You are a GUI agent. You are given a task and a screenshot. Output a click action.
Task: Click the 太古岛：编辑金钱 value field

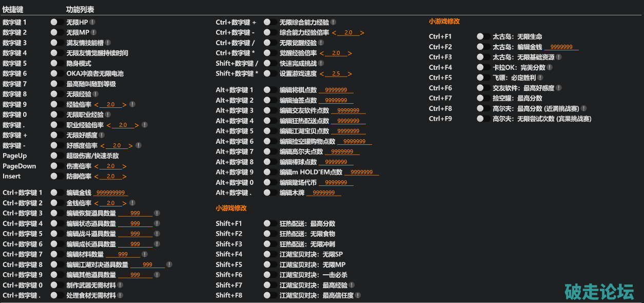point(561,47)
